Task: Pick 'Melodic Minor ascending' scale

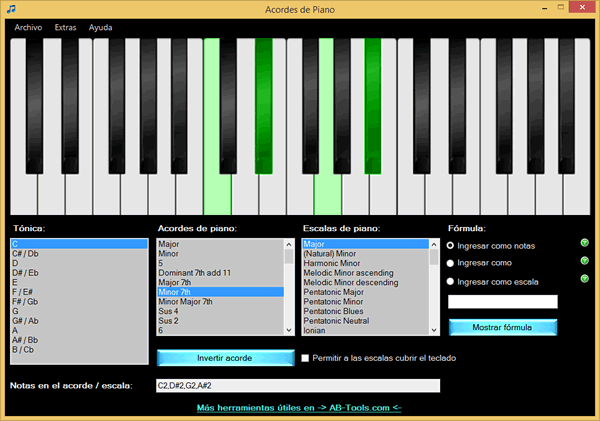Action: (366, 273)
